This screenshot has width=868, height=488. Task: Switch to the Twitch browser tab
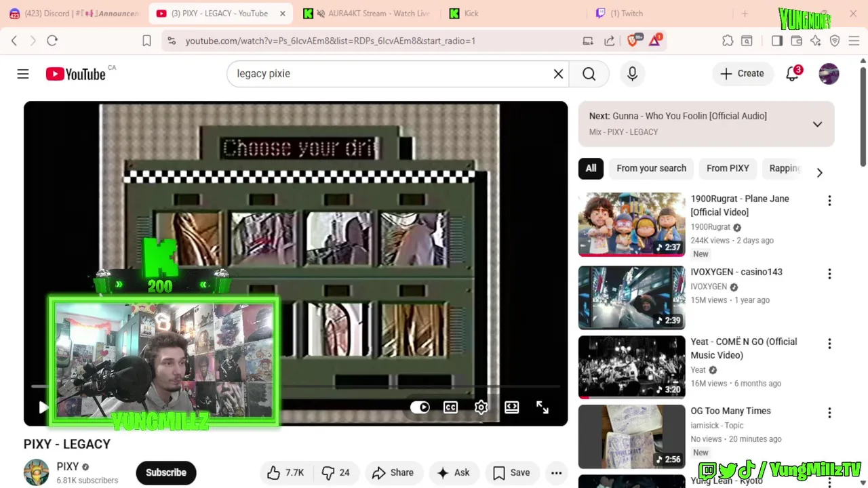point(659,14)
